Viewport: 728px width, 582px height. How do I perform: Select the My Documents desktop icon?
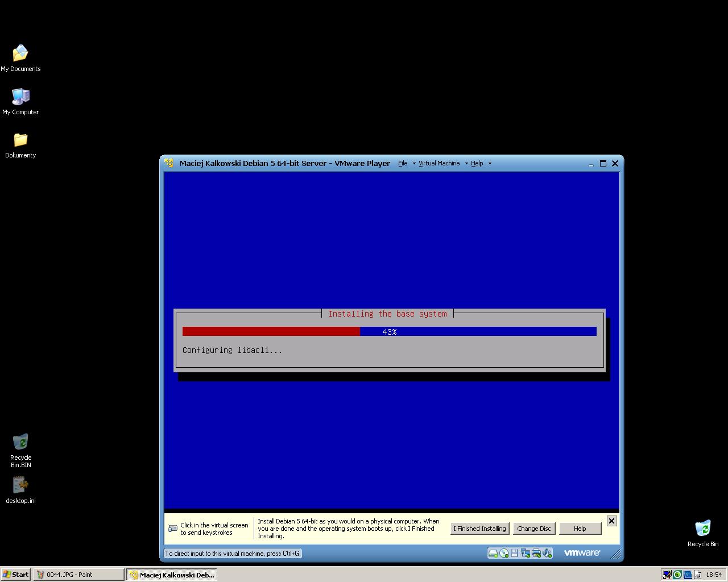pyautogui.click(x=20, y=59)
